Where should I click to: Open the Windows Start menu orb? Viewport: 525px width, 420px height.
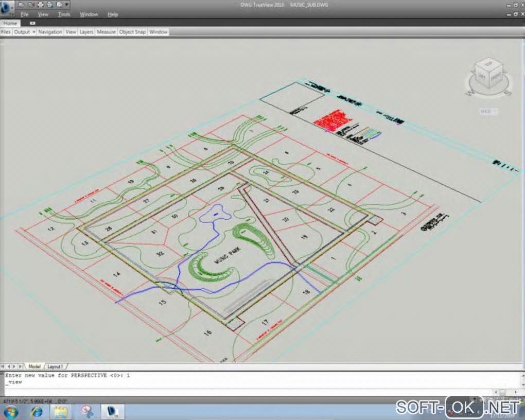pos(10,411)
